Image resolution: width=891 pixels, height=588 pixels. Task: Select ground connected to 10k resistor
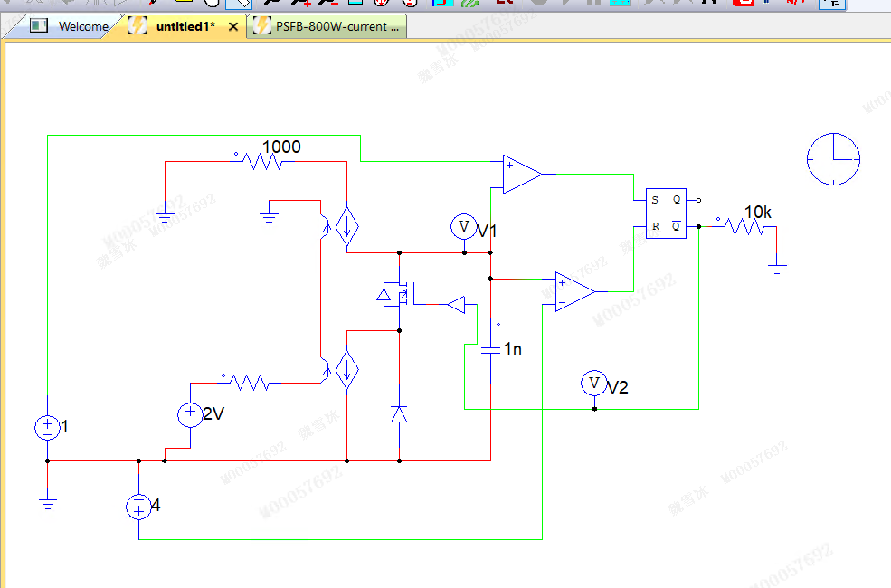(x=777, y=269)
